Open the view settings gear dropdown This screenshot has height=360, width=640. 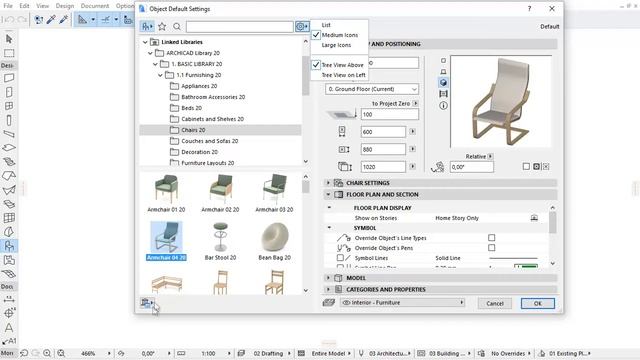coord(302,27)
